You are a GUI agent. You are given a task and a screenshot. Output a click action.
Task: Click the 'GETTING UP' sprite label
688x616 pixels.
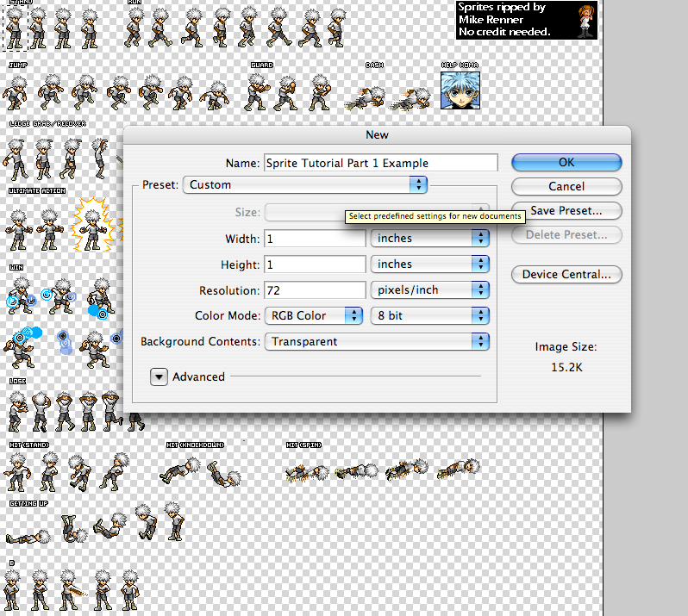28,504
